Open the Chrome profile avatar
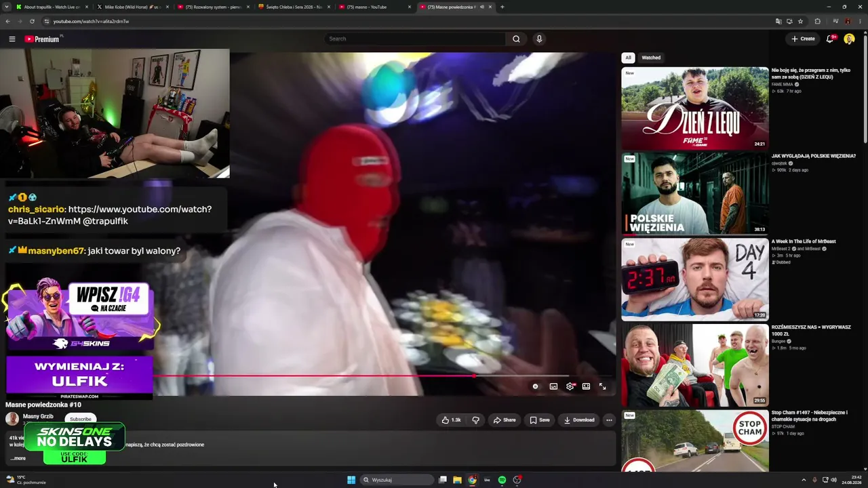Image resolution: width=868 pixels, height=488 pixels. pyautogui.click(x=847, y=21)
